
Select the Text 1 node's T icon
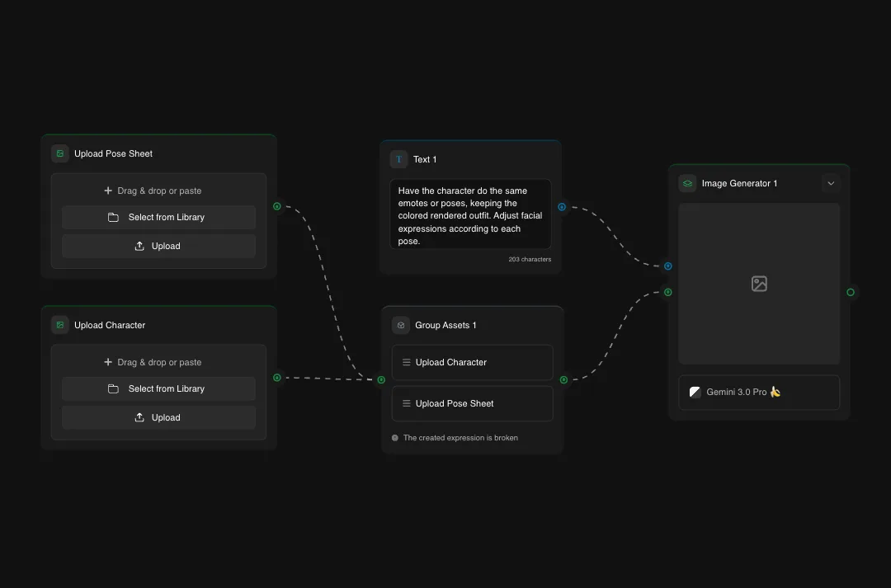(x=399, y=159)
